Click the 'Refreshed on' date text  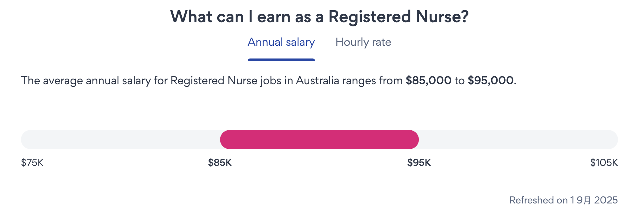point(563,200)
